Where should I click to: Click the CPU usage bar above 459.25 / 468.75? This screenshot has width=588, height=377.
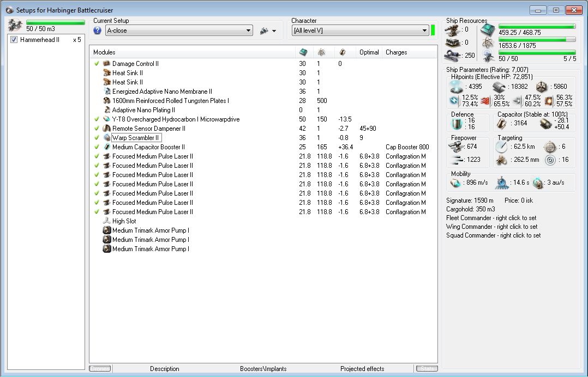point(537,26)
